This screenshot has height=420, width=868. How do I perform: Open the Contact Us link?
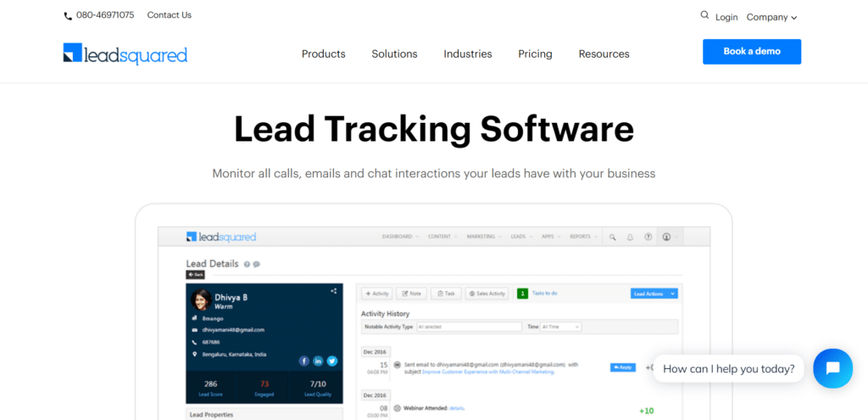tap(170, 15)
